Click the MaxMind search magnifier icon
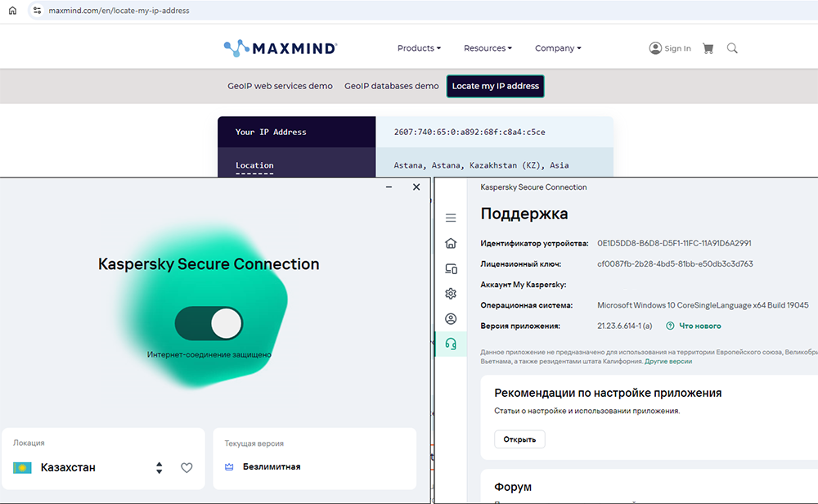The image size is (818, 504). point(732,48)
